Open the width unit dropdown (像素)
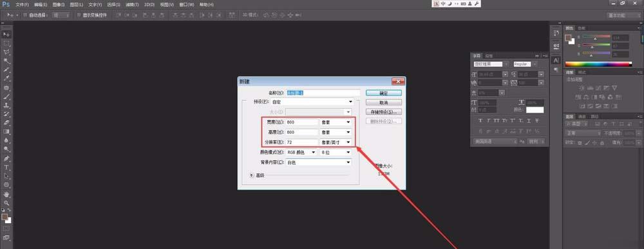This screenshot has height=249, width=644. click(336, 122)
